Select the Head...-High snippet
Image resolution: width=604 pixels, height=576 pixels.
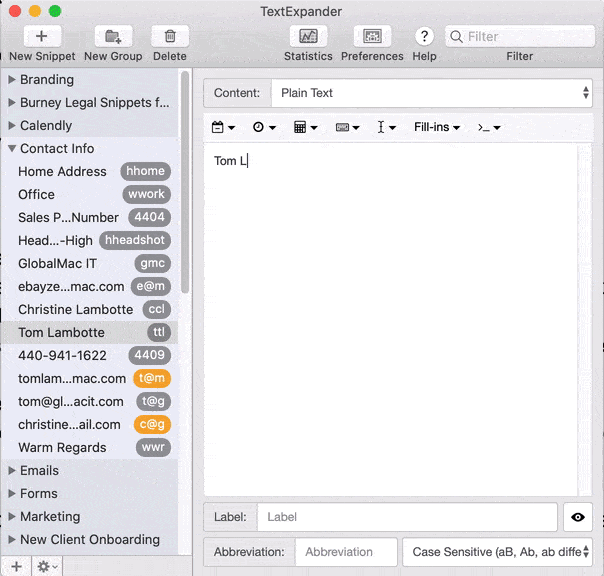click(89, 240)
